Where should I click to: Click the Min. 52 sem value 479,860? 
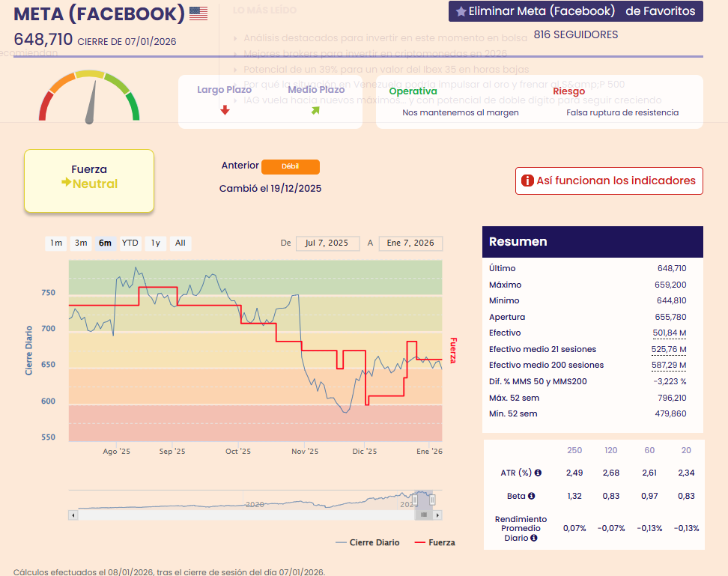coord(670,413)
